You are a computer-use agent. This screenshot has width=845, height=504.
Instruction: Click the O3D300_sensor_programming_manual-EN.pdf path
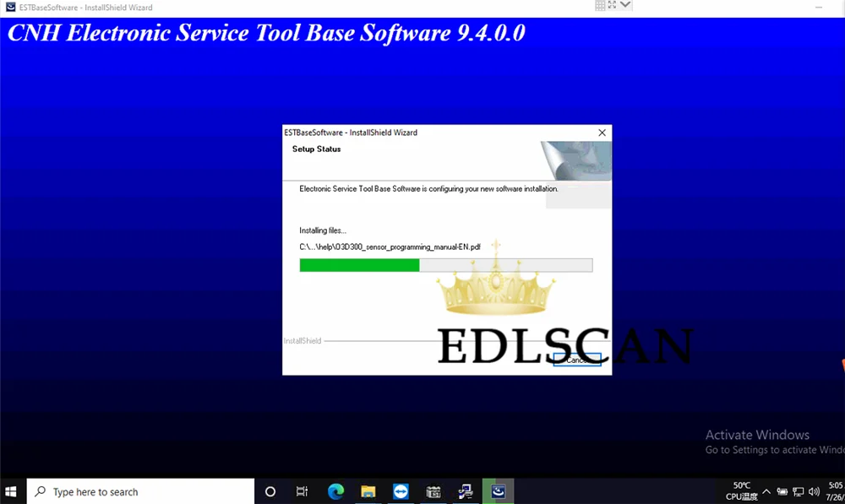[390, 247]
